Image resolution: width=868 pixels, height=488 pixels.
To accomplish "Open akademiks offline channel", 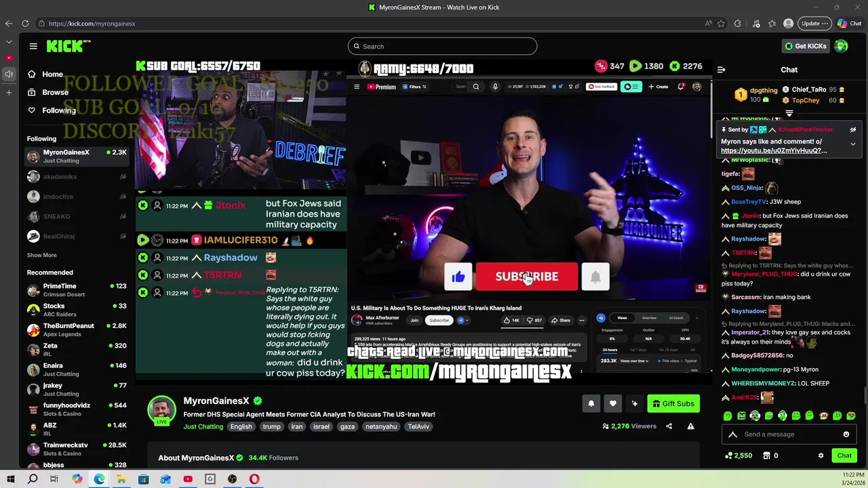I will tap(77, 177).
